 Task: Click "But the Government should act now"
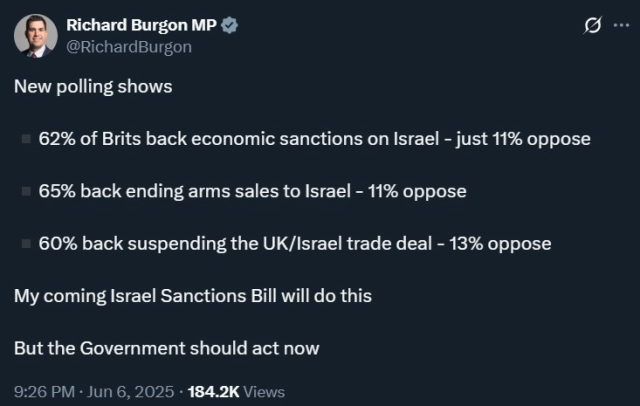[167, 348]
